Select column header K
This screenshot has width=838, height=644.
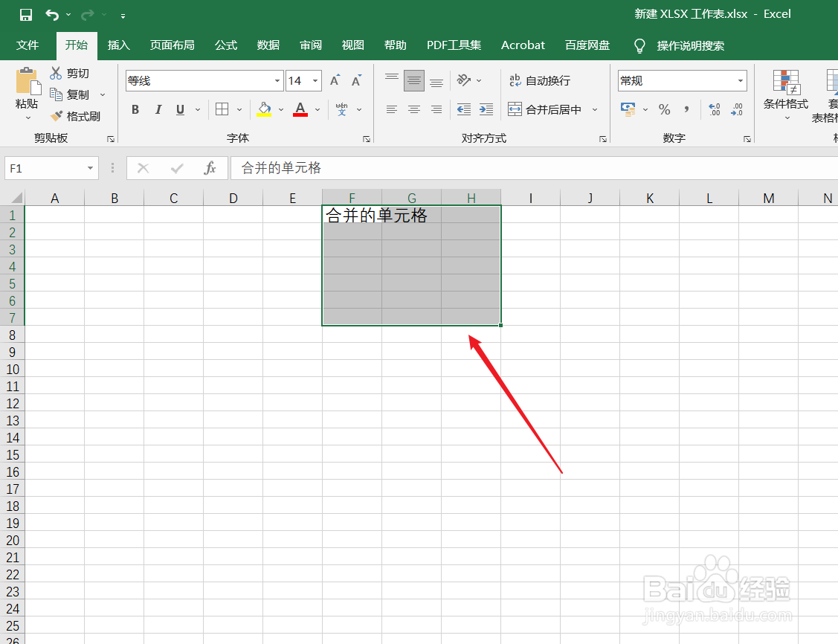(x=650, y=199)
